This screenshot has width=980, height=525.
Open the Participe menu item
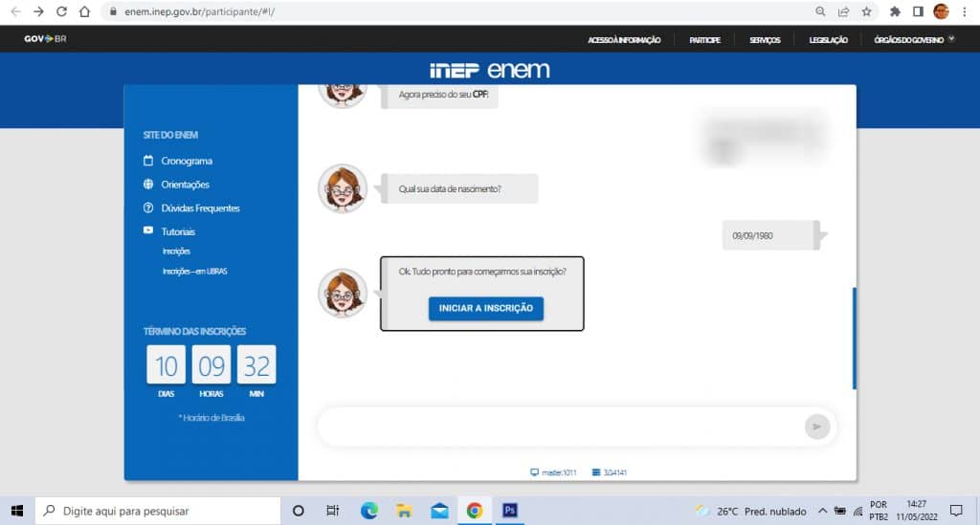(704, 40)
